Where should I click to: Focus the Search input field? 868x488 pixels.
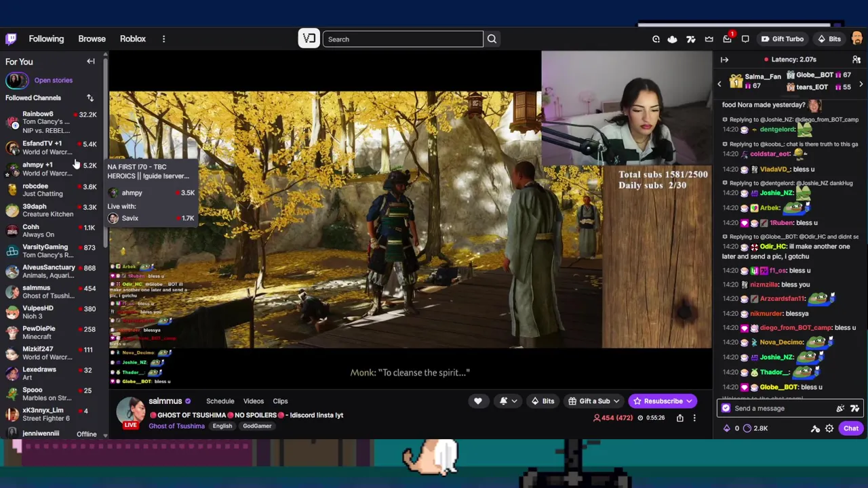point(403,39)
